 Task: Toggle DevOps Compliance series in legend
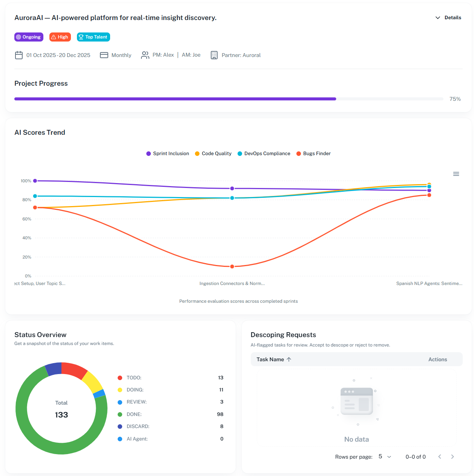pyautogui.click(x=264, y=154)
